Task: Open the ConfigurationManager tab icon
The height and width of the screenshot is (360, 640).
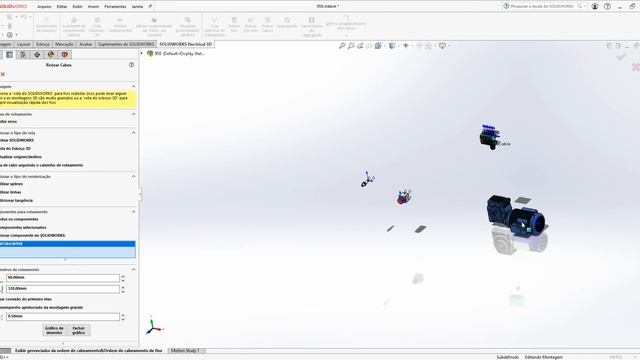Action: point(23,55)
